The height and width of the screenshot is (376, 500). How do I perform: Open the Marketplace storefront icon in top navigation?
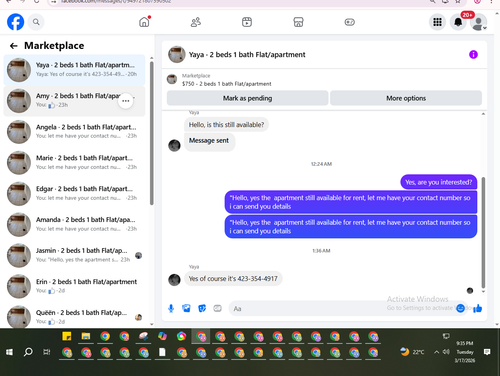298,22
